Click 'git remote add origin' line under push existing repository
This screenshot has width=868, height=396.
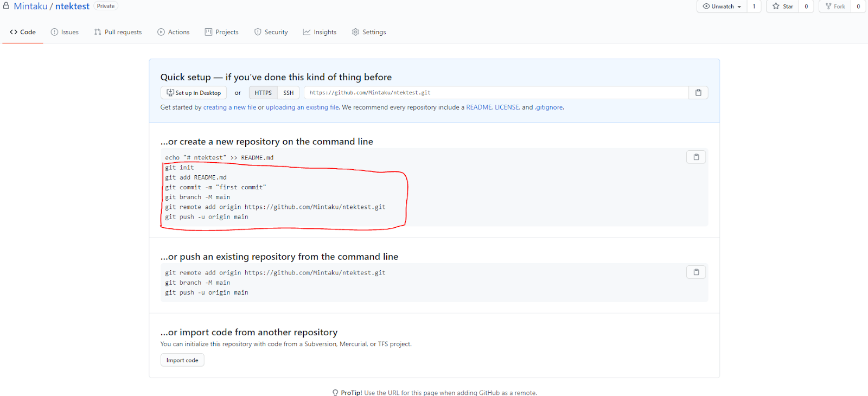pos(275,273)
